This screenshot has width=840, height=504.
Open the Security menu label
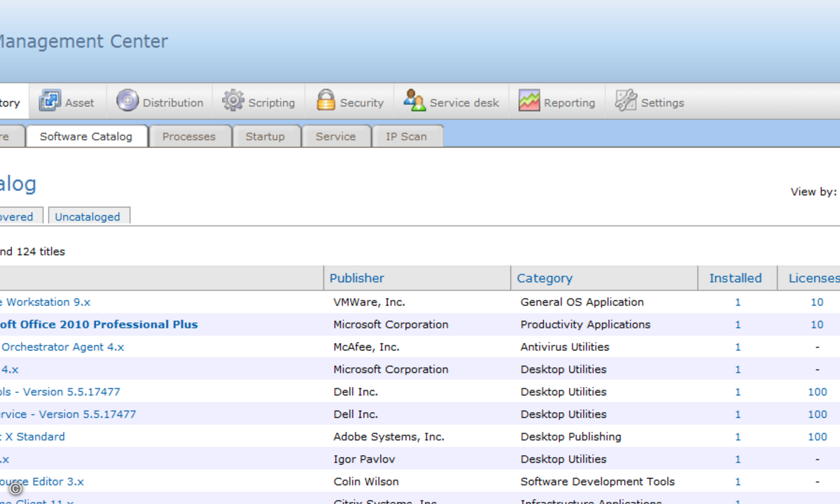click(x=362, y=103)
